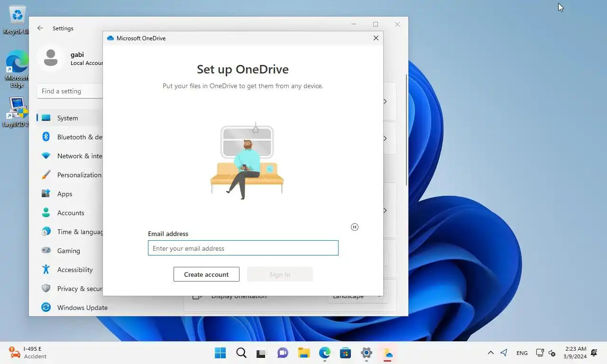Switch to Settings from taskbar gear icon
Screen dimensions: 607x364
pyautogui.click(x=366, y=353)
